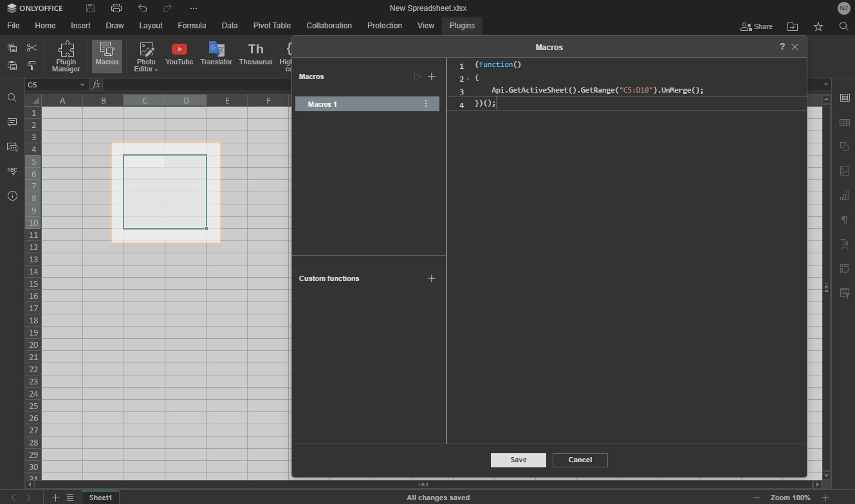Screen dimensions: 855x504
Task: Open spell checking in left sidebar
Action: click(x=12, y=171)
